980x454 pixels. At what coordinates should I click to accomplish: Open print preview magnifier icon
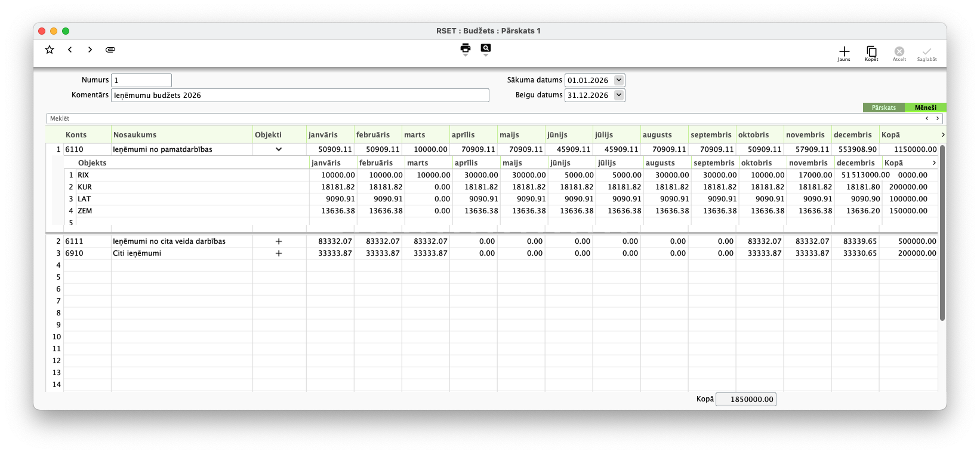click(486, 48)
